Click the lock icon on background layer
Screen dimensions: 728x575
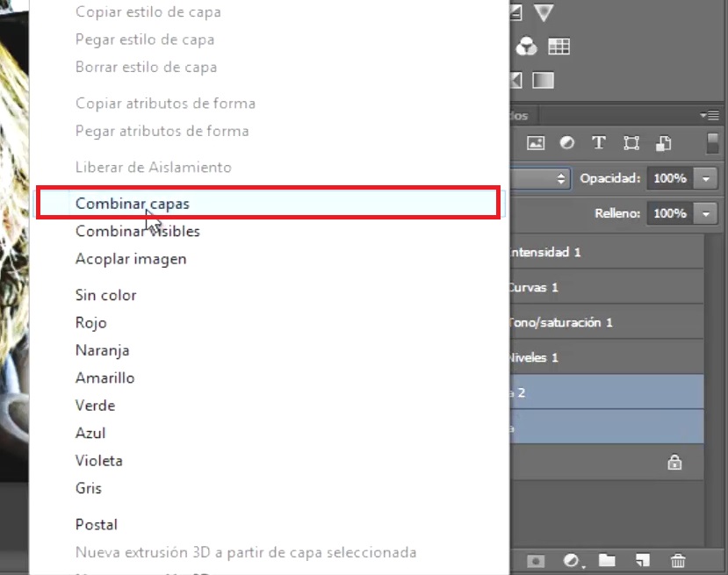pyautogui.click(x=674, y=463)
